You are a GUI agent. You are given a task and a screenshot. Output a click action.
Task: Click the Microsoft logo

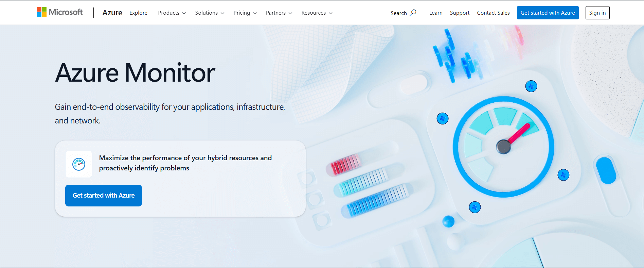point(59,12)
